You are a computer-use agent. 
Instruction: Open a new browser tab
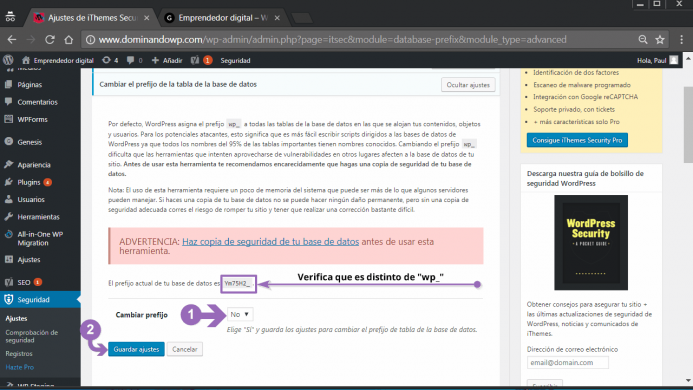(x=302, y=18)
